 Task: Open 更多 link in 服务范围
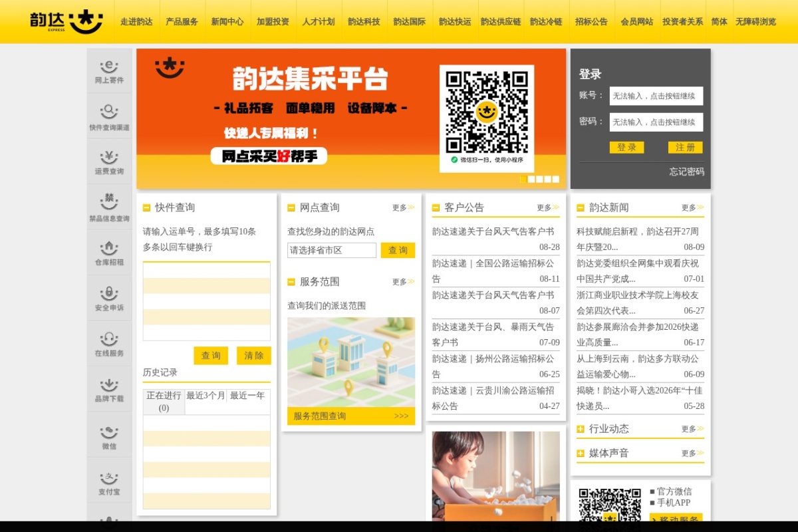click(403, 282)
